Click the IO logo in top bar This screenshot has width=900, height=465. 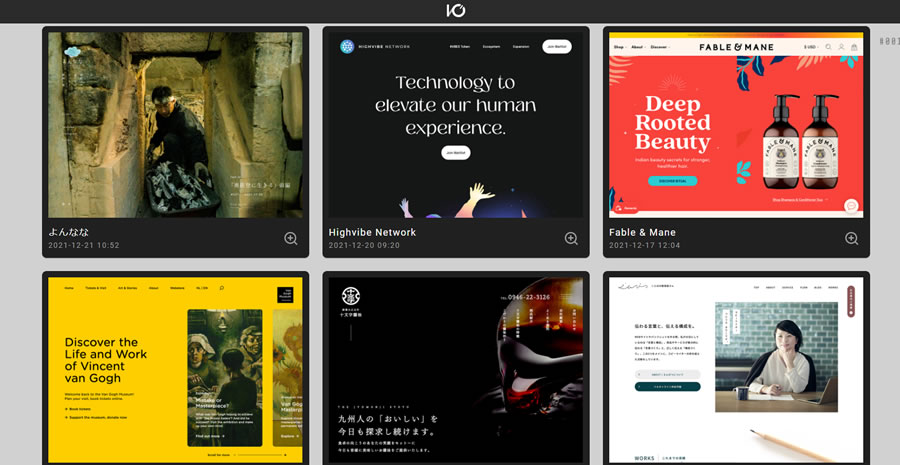[x=455, y=11]
